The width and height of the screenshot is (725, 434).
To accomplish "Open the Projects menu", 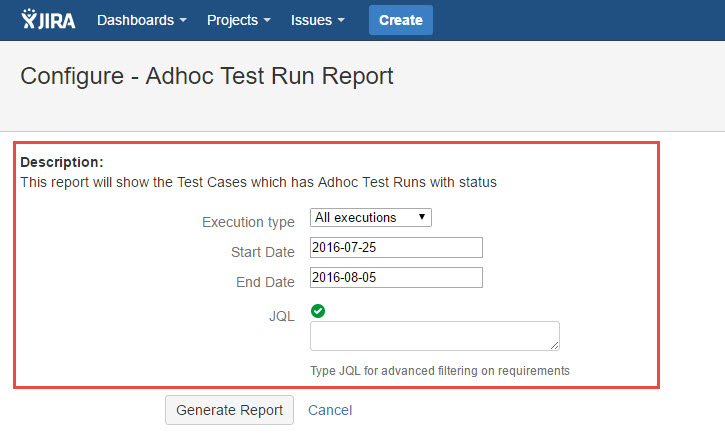I will (238, 20).
